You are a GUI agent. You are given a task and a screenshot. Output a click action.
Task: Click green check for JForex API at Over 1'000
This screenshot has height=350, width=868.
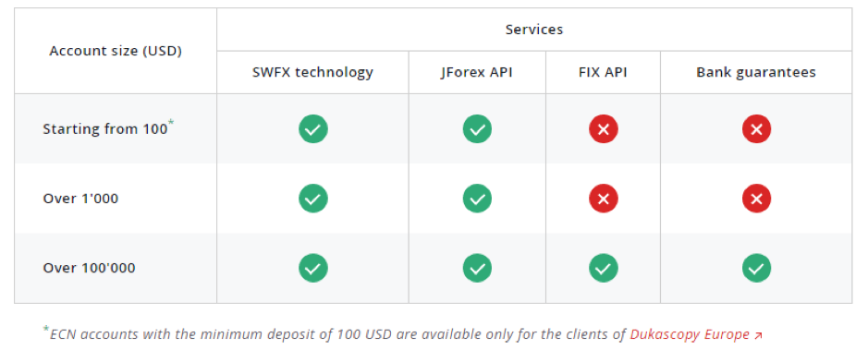tap(477, 199)
